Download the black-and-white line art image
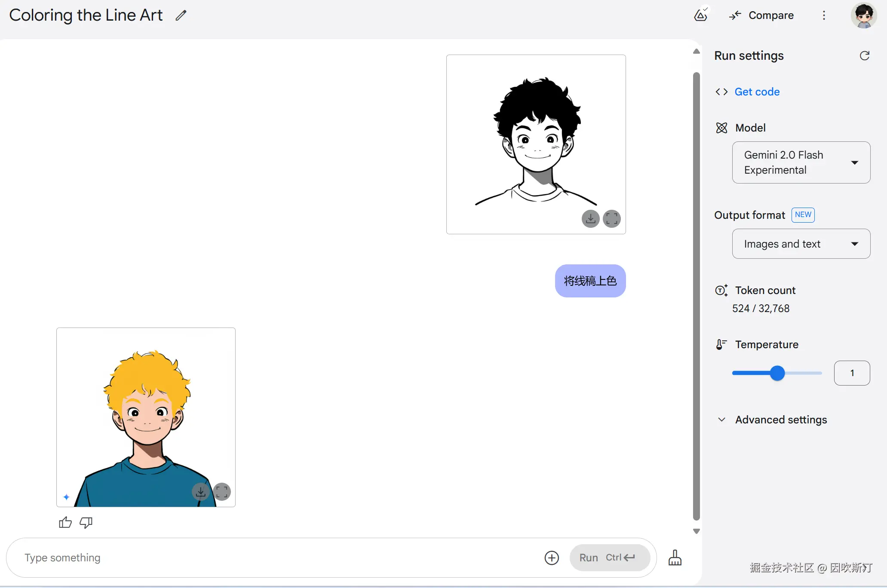 tap(591, 219)
